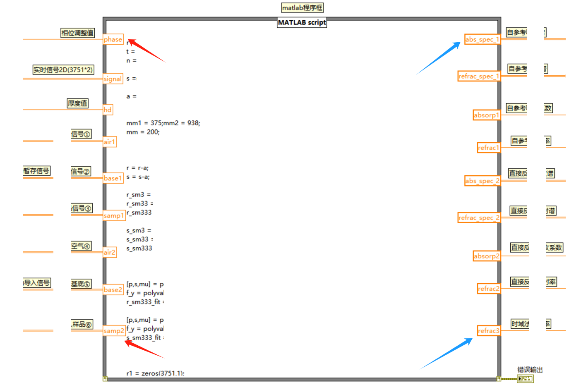The width and height of the screenshot is (581, 392).
Task: Click the code line 'mm1 = 375;mm2 = 938;'
Action: pos(163,123)
